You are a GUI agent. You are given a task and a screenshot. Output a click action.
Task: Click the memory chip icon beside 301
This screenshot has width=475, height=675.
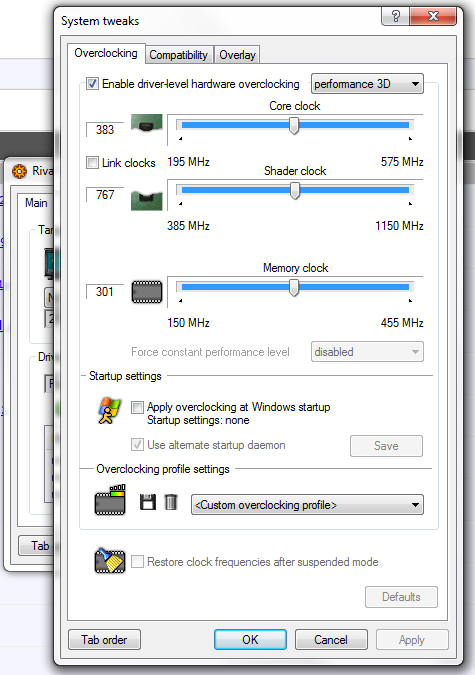point(147,292)
